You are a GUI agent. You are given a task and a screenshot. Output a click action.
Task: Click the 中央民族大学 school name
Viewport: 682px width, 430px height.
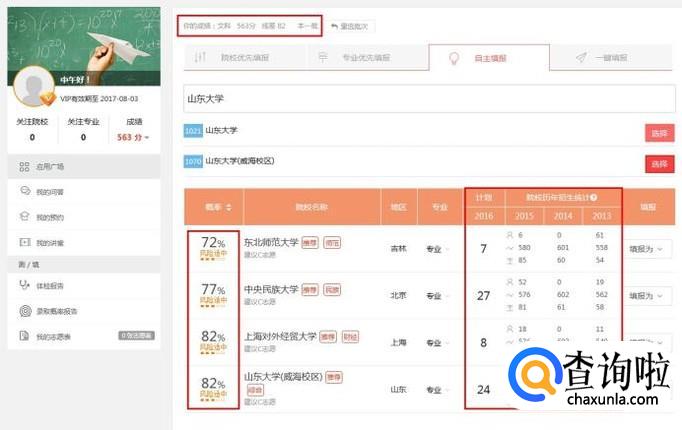[x=271, y=289]
